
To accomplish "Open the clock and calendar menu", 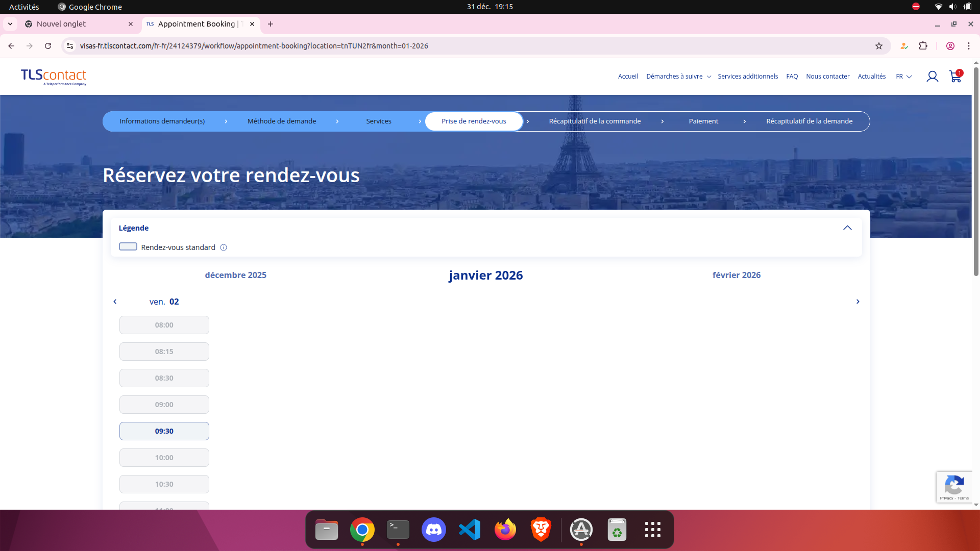I will coord(490,7).
